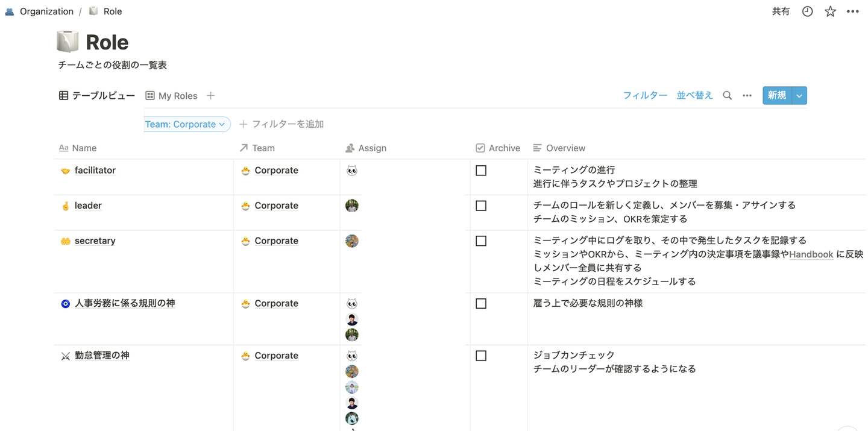Open the dropdown arrow beside 新規

[x=799, y=95]
